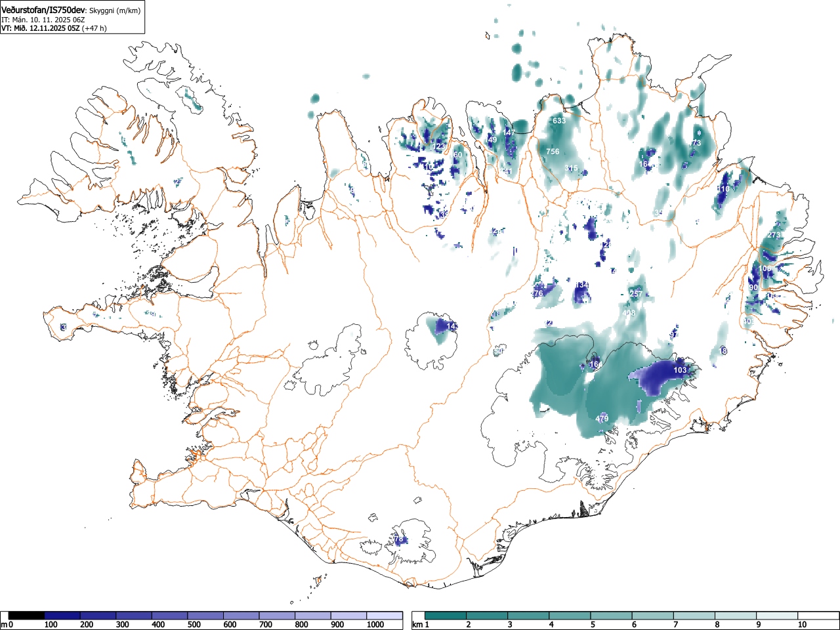Click the visibility value "408" on the map
Viewport: 840px width, 630px height.
pos(629,314)
